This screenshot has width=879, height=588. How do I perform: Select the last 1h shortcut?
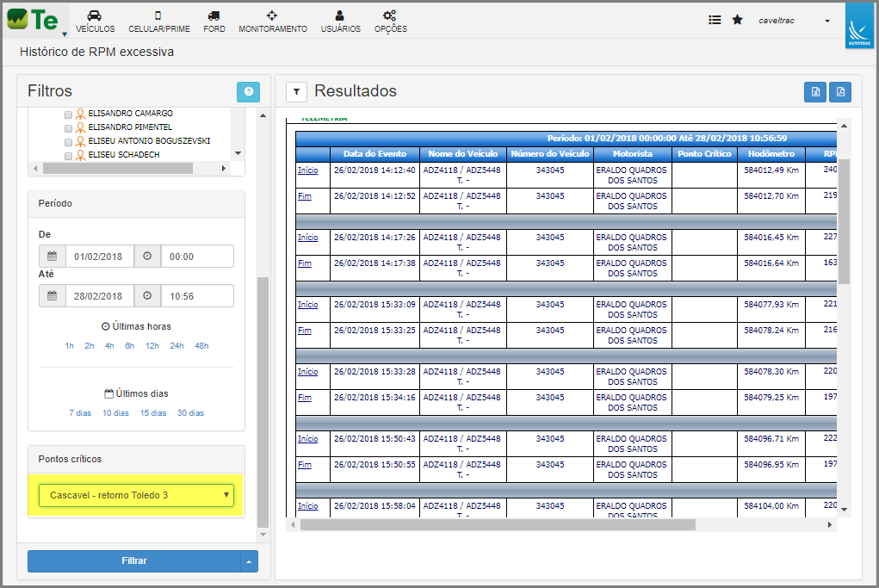click(x=70, y=346)
